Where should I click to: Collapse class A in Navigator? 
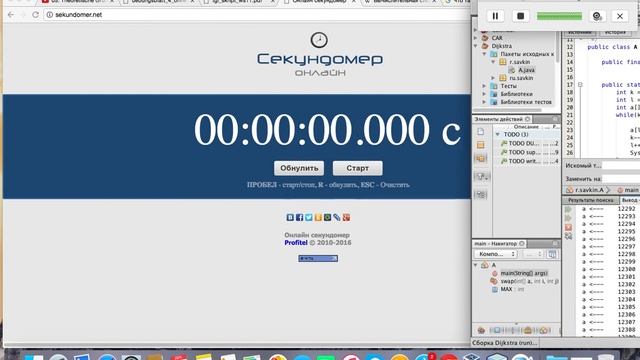(476, 265)
